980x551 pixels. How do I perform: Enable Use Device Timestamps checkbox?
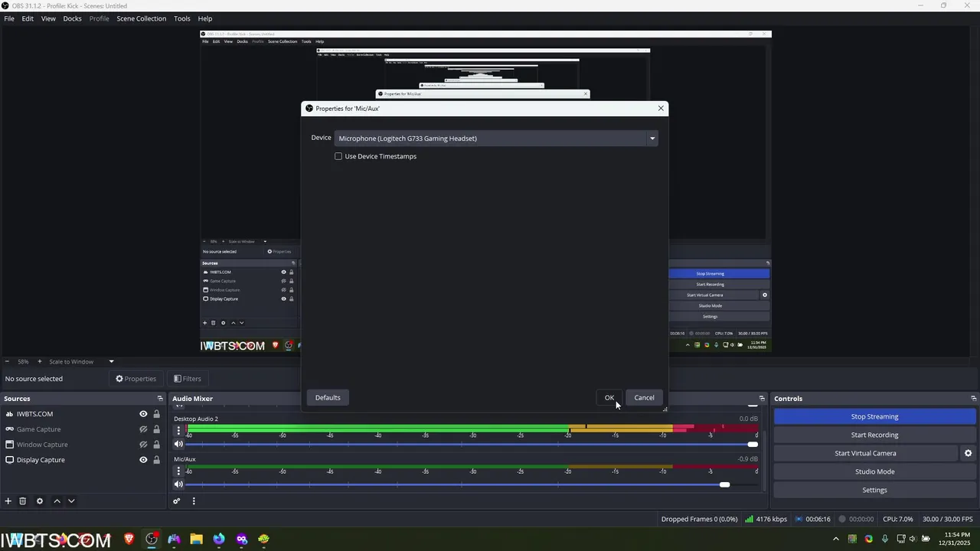[338, 156]
